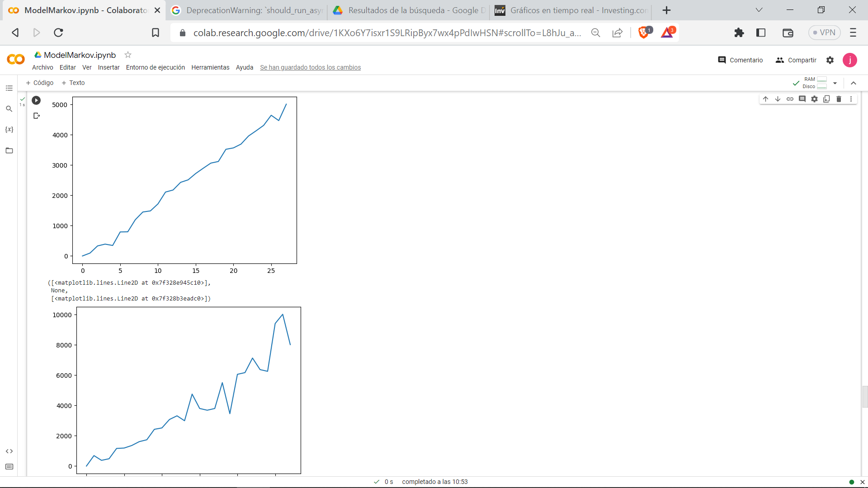
Task: Click the Compartir button
Action: coord(796,60)
